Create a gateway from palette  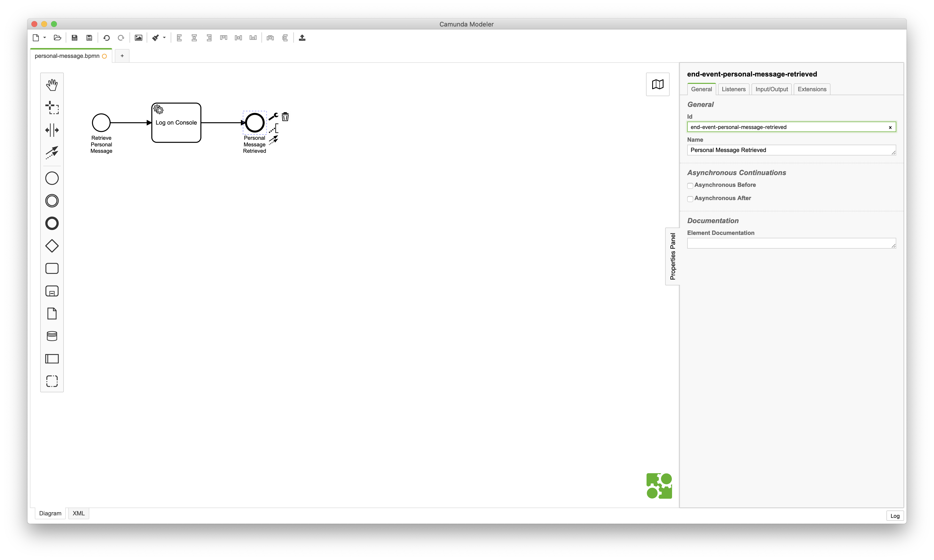[x=52, y=246]
